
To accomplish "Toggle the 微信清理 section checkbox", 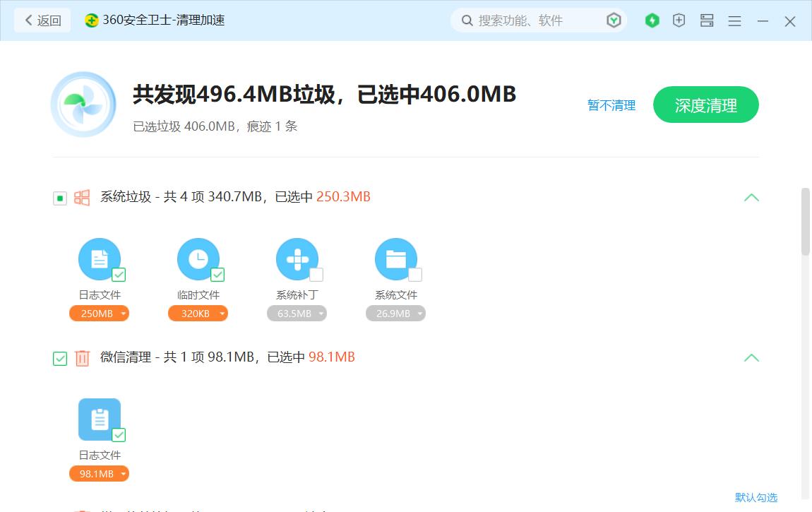I will pyautogui.click(x=59, y=358).
